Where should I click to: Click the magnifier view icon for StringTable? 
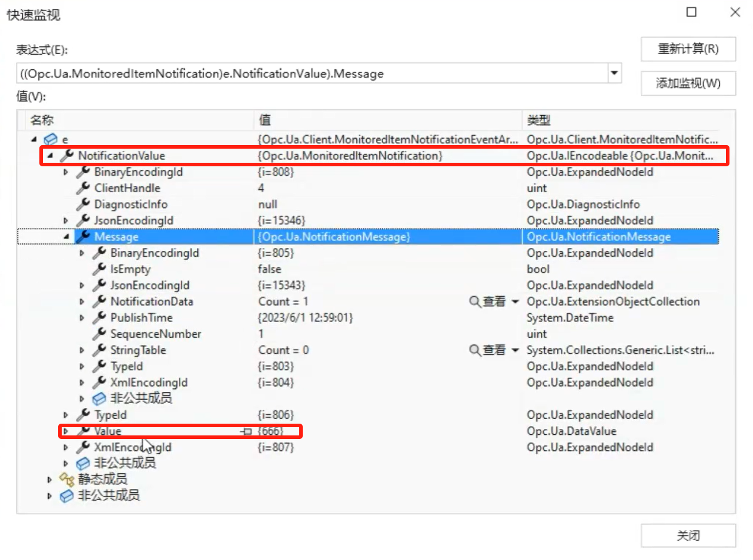pos(475,350)
